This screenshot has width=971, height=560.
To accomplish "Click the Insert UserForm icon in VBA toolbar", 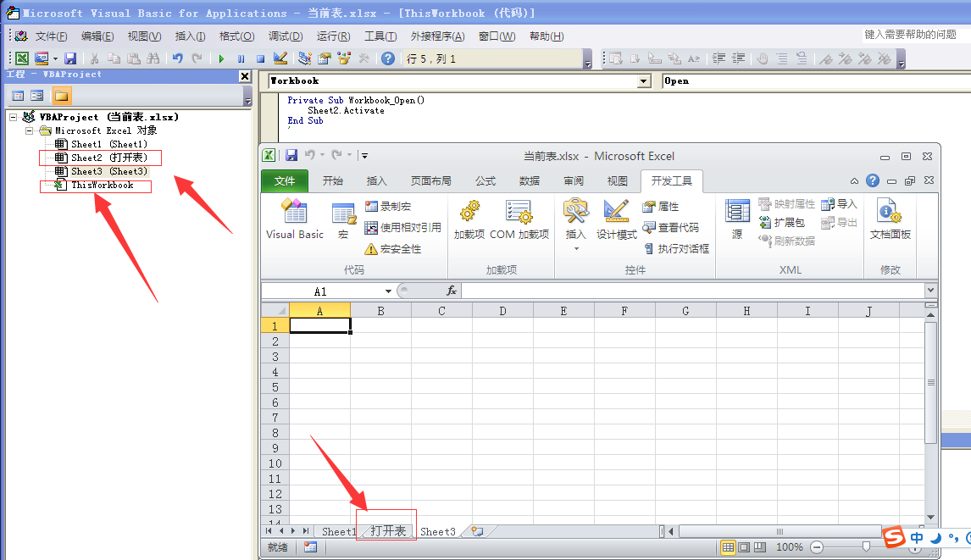I will tap(42, 58).
